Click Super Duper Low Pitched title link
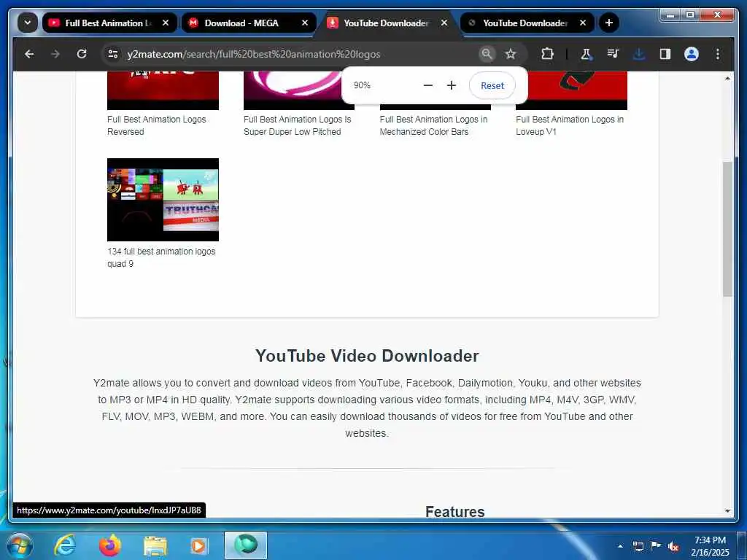 pos(298,125)
